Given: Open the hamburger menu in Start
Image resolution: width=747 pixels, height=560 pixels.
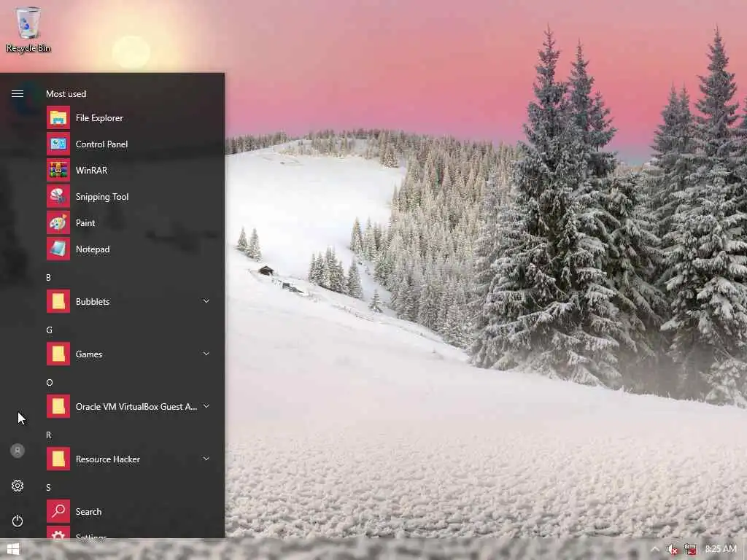Looking at the screenshot, I should (x=18, y=93).
